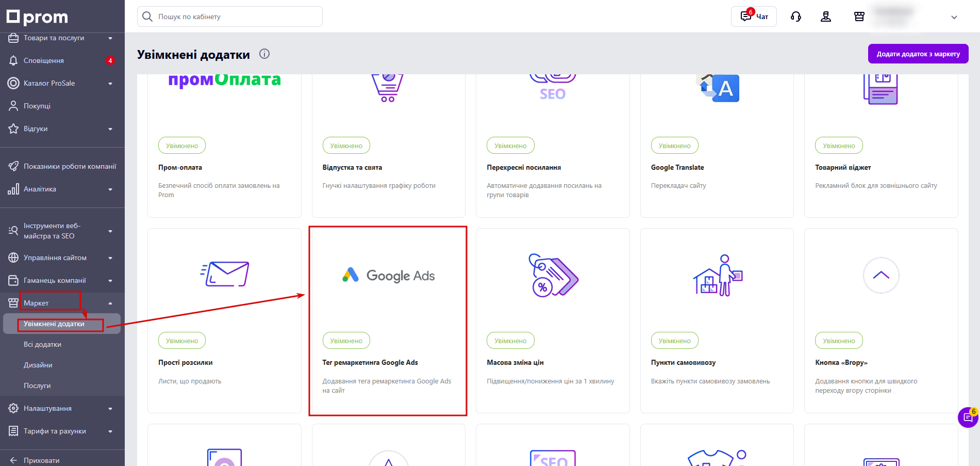The width and height of the screenshot is (980, 466).
Task: Click the headset support icon
Action: coord(795,17)
